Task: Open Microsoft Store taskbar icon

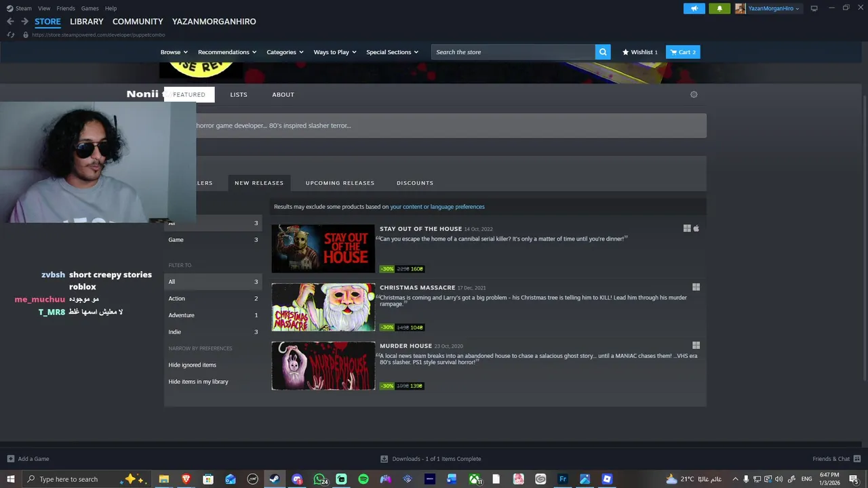Action: [x=208, y=479]
